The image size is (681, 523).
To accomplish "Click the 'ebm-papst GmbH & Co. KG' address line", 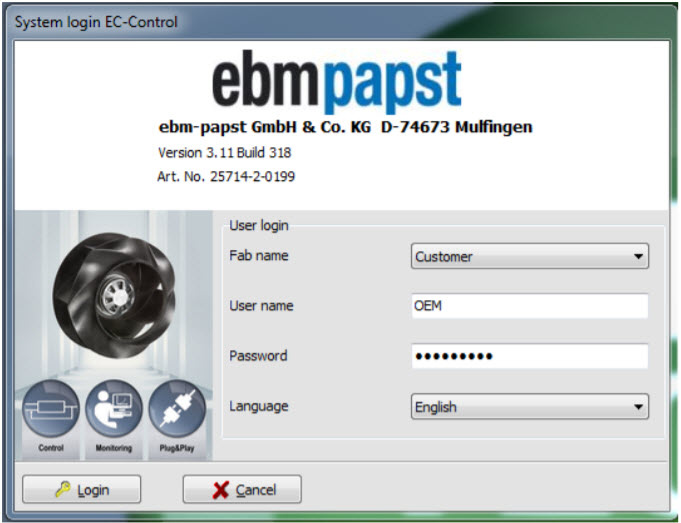I will (x=345, y=127).
